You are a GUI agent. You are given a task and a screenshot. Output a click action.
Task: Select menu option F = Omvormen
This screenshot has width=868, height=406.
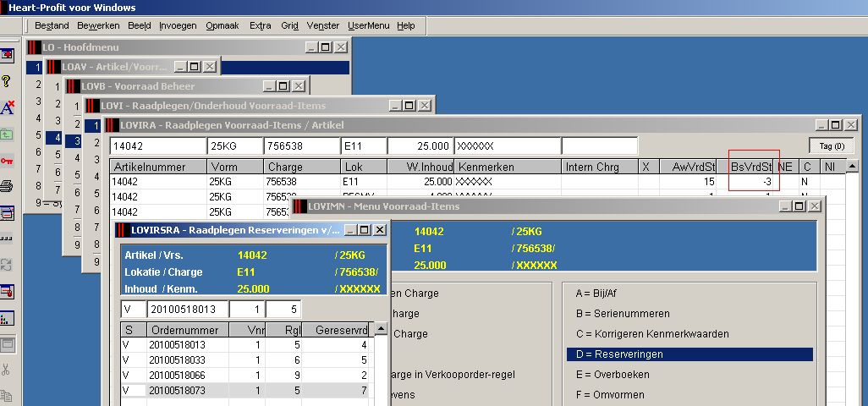[x=610, y=395]
